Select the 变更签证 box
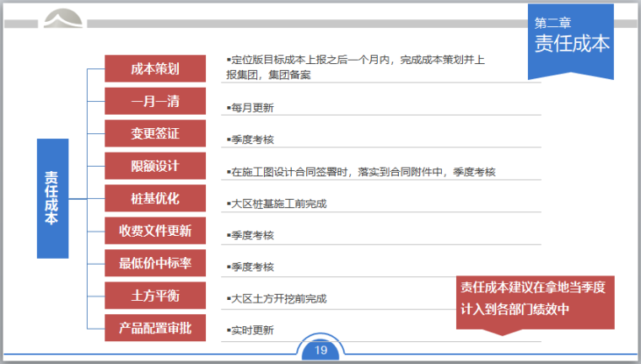 pos(155,133)
